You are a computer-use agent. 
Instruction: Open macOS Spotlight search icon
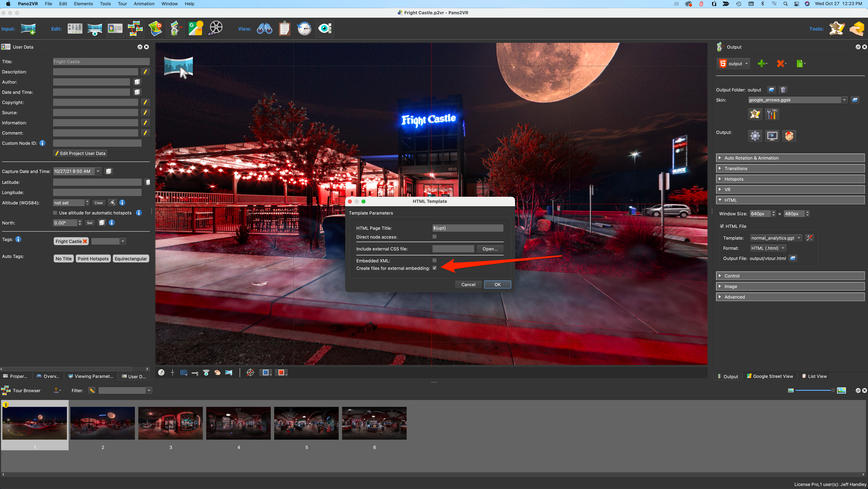coord(785,4)
